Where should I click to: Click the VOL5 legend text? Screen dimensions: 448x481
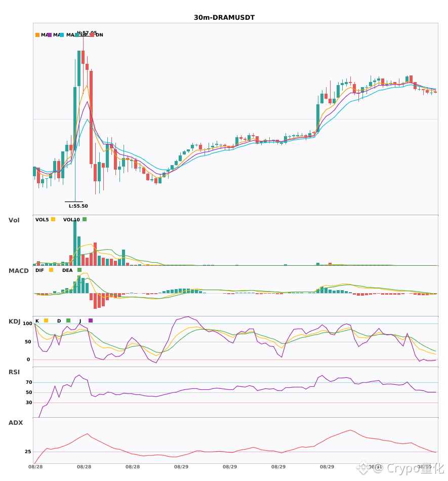(42, 220)
